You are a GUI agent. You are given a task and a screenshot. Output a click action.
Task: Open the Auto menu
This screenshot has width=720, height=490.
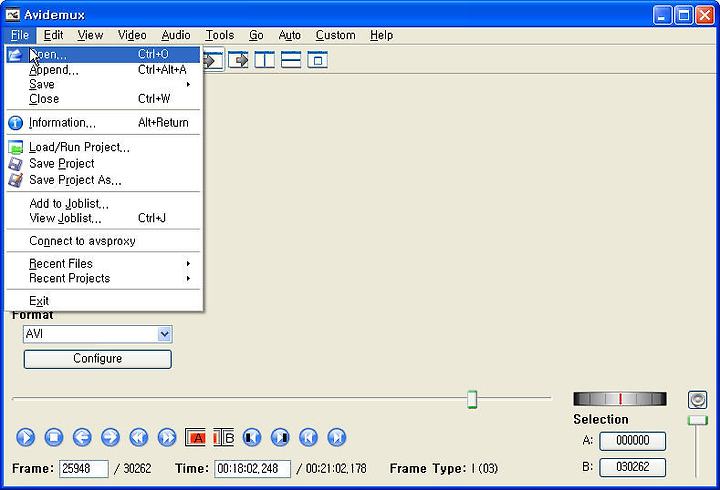(289, 35)
